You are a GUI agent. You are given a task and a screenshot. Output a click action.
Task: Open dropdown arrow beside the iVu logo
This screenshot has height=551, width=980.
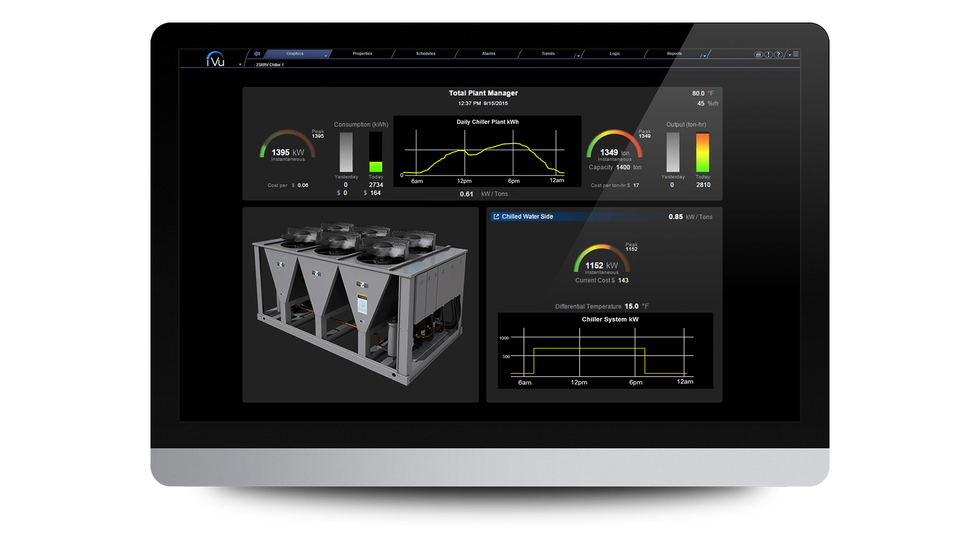[240, 65]
